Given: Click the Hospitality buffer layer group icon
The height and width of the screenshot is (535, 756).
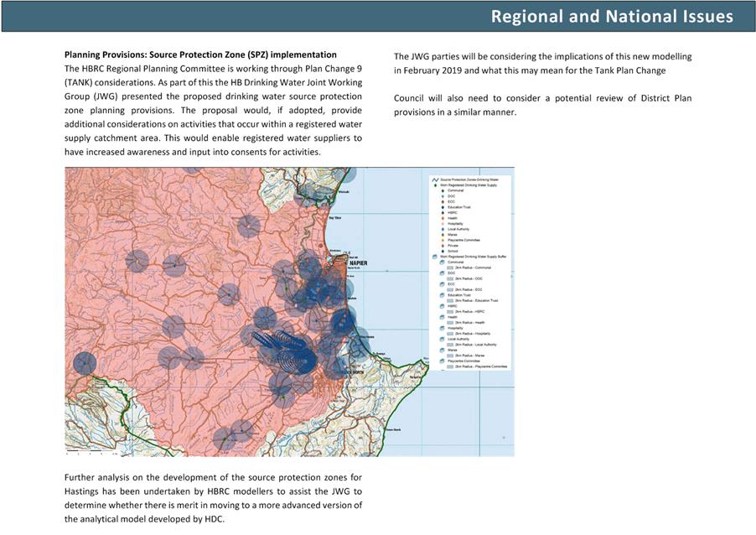Looking at the screenshot, I should coord(443,328).
